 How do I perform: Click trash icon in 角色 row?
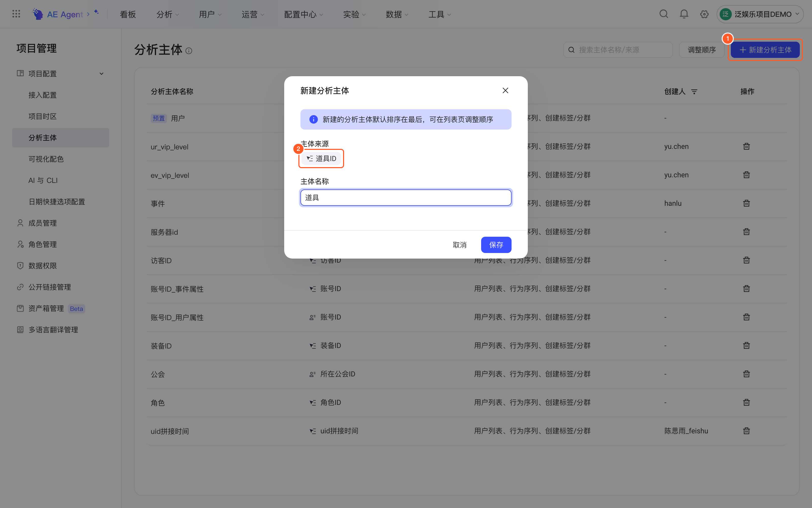(x=746, y=402)
